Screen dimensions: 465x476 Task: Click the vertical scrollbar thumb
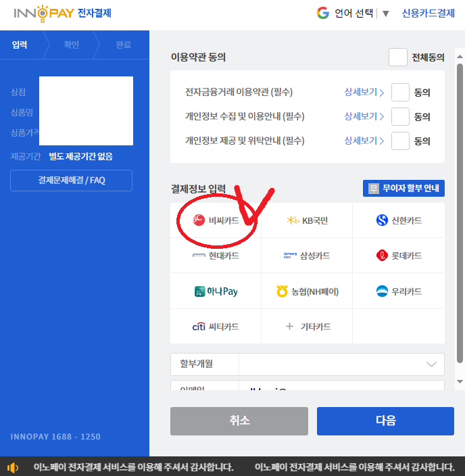click(x=460, y=213)
